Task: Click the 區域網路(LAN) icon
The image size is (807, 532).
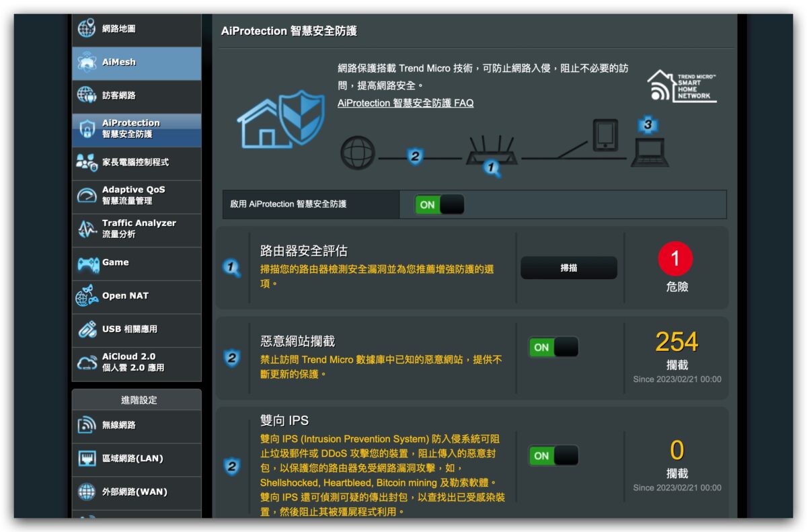Action: coord(87,459)
